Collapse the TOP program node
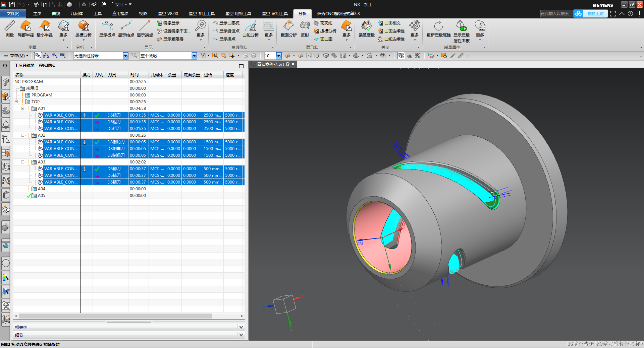Image resolution: width=644 pixels, height=348 pixels. (x=16, y=102)
